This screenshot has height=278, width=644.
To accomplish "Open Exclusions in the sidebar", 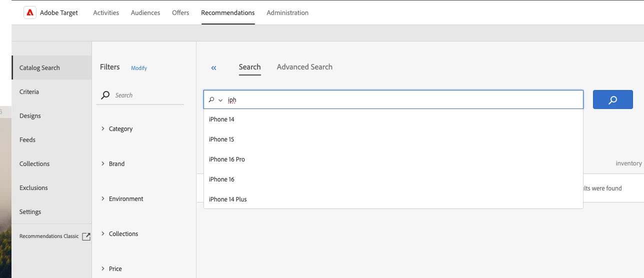I will tap(33, 188).
